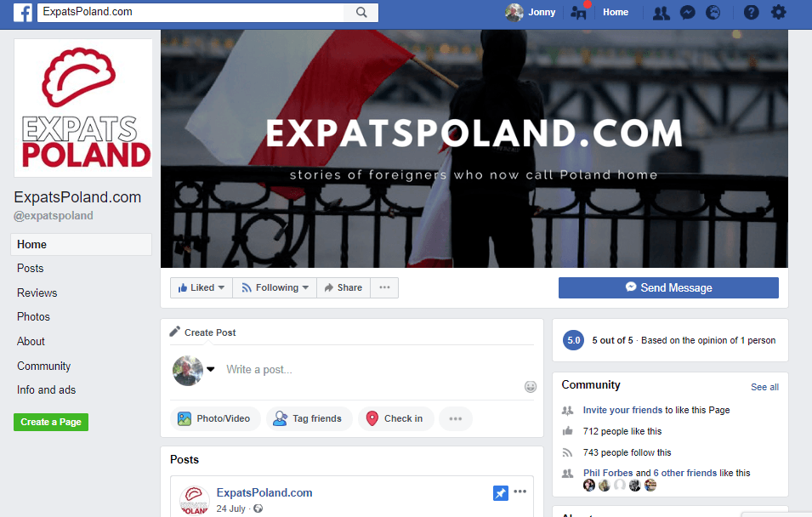Screen dimensions: 812x517
Task: Click the Check in button
Action: [395, 418]
